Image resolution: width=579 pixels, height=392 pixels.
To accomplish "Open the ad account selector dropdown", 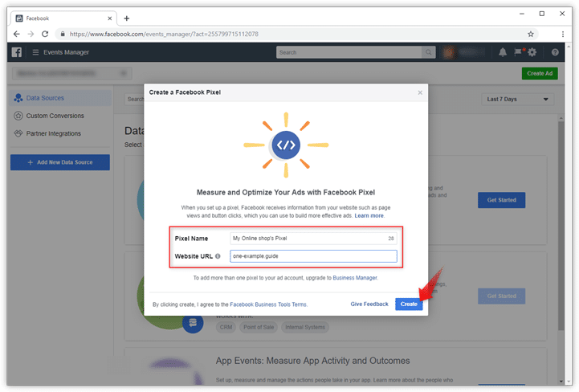I will point(70,73).
